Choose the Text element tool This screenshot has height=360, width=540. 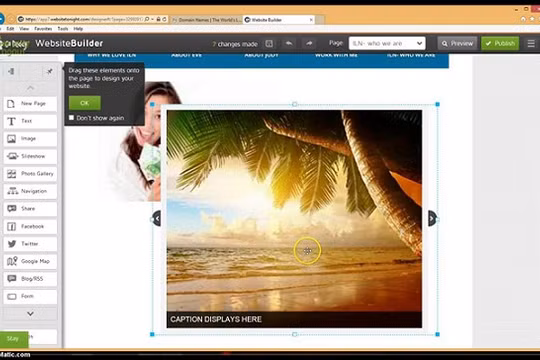coord(30,121)
